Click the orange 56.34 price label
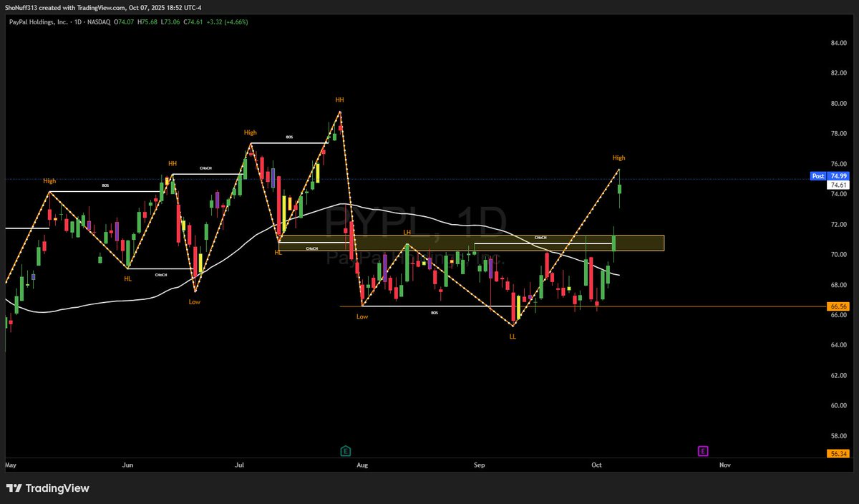Image resolution: width=859 pixels, height=504 pixels. tap(839, 453)
